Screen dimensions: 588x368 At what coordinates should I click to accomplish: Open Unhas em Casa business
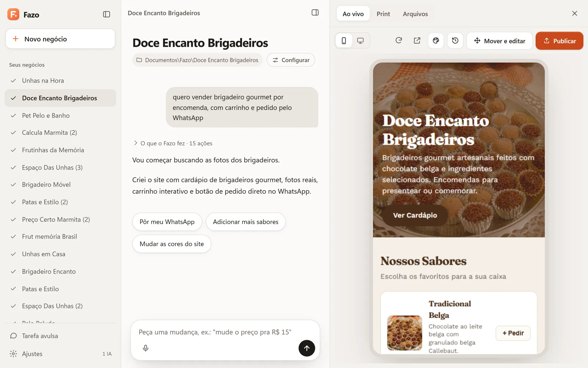60,254
